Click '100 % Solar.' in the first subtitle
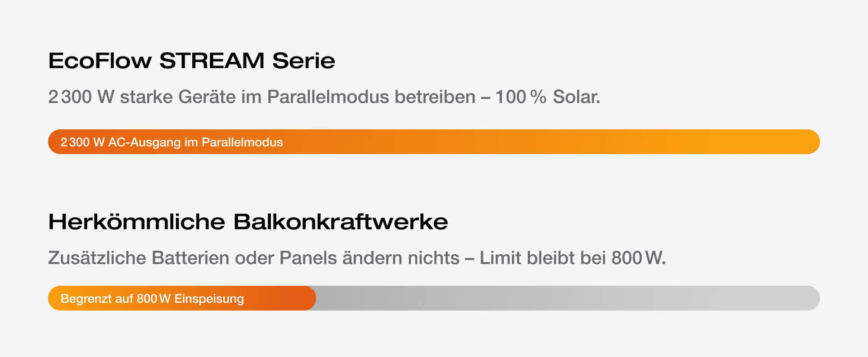The height and width of the screenshot is (357, 868). coord(548,97)
